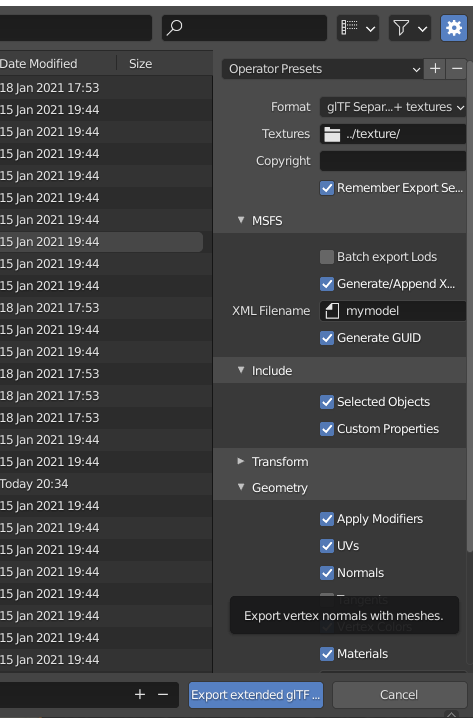Image resolution: width=473 pixels, height=718 pixels.
Task: Add a new operator preset
Action: pos(435,69)
